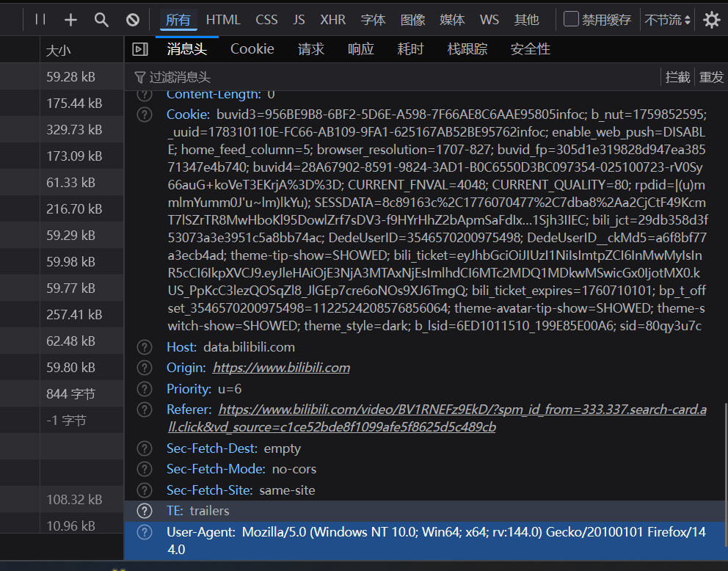This screenshot has height=571, width=728.
Task: Filter requests by CSS type
Action: [266, 20]
